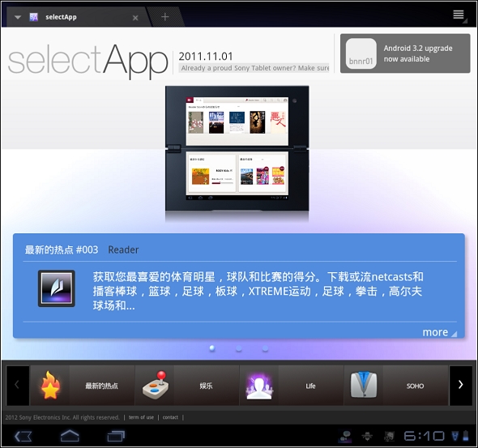Open the recent apps icon
478x448 pixels.
point(116,436)
